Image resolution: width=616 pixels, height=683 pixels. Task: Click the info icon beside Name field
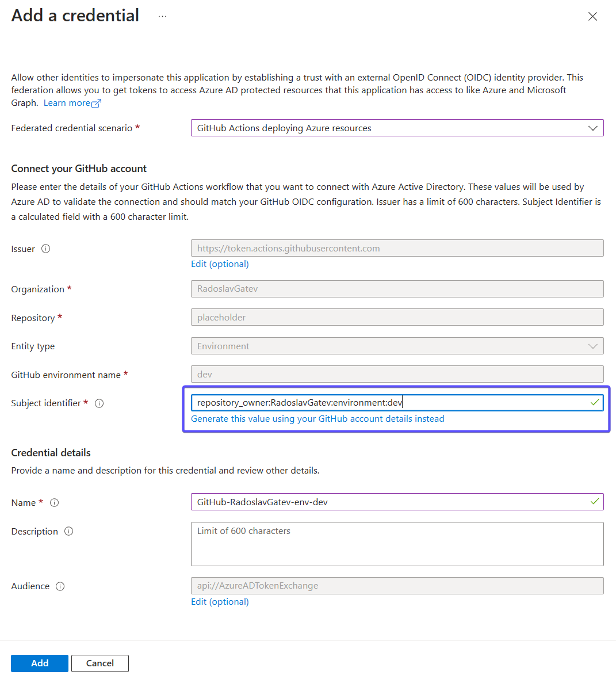[x=54, y=502]
